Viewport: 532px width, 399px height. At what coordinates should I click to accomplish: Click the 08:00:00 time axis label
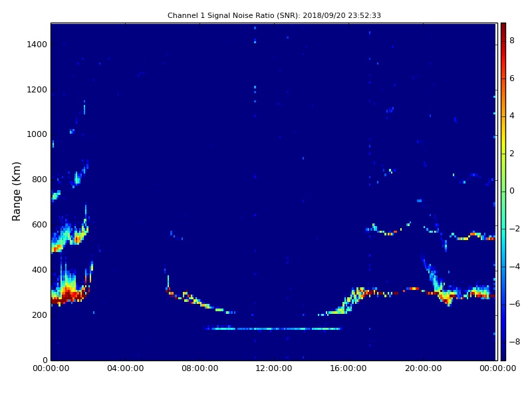pos(200,368)
